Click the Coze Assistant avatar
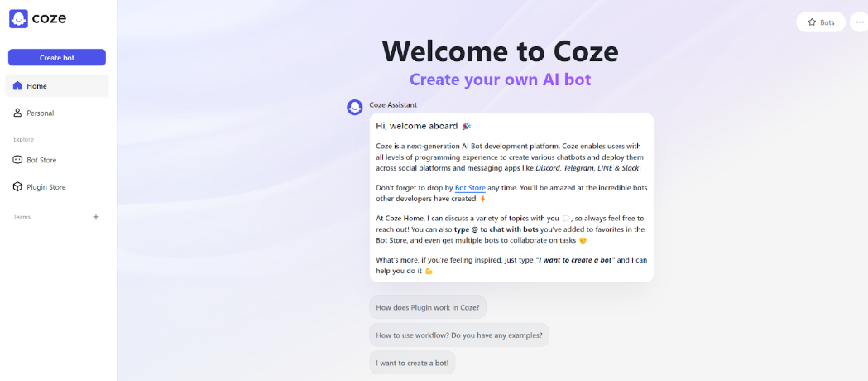 [x=355, y=108]
